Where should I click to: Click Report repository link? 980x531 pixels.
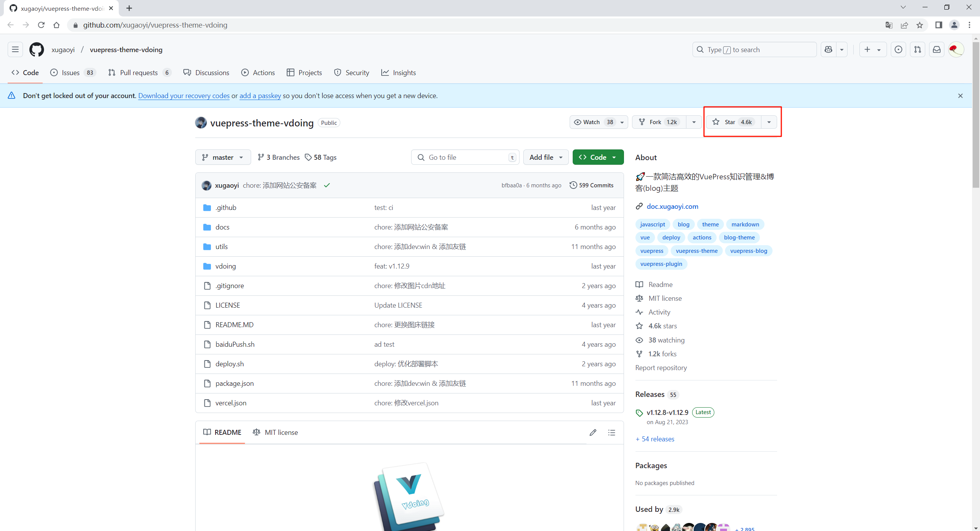[661, 367]
